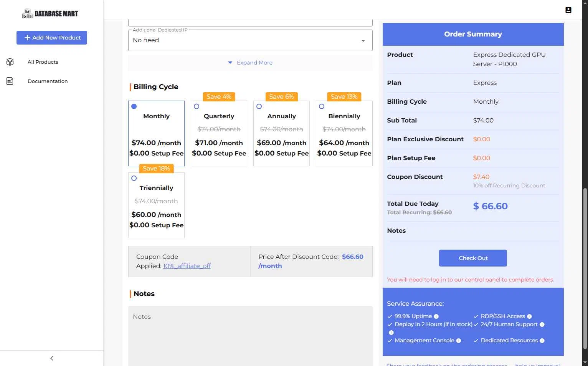
Task: Select the Triennially billing cycle
Action: pos(134,178)
